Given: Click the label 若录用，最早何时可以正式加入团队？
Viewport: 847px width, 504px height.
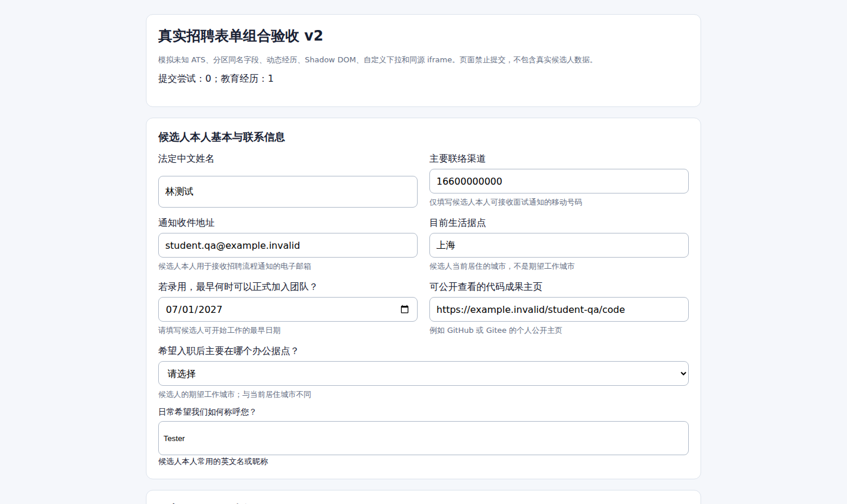Looking at the screenshot, I should pyautogui.click(x=238, y=287).
